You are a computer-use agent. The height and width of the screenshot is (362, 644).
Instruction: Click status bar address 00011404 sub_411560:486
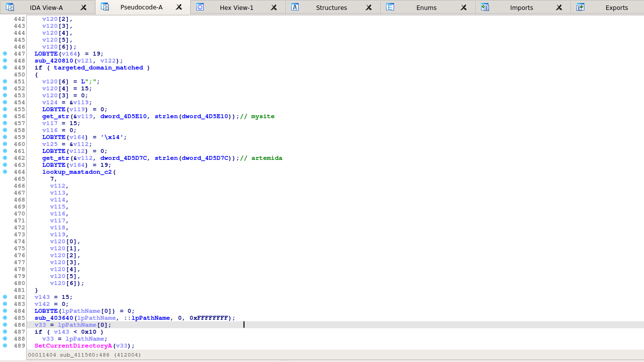pyautogui.click(x=85, y=355)
